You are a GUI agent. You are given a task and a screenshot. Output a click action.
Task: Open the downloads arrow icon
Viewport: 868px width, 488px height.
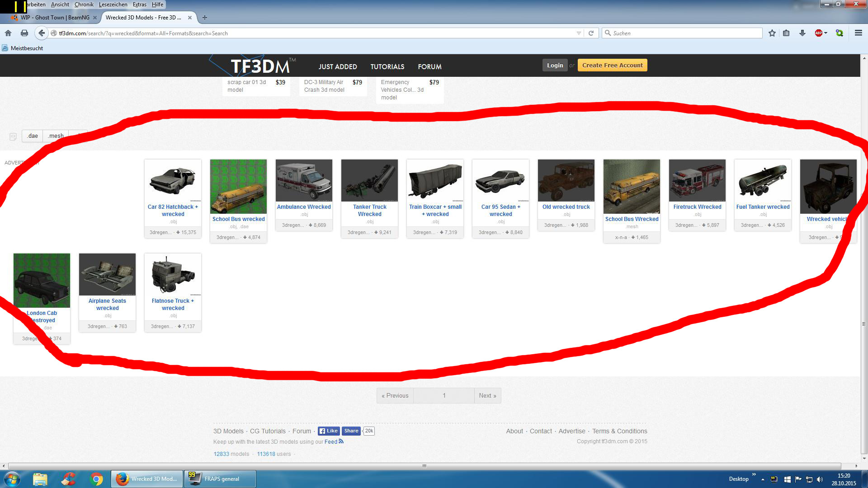[x=802, y=33]
